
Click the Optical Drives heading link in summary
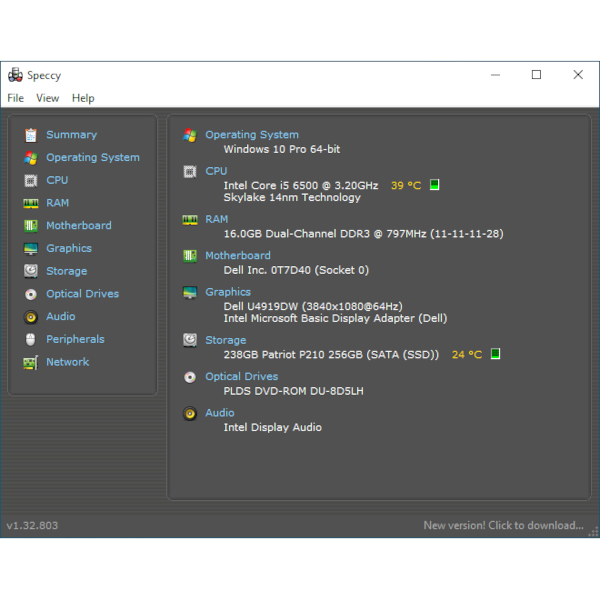pyautogui.click(x=241, y=377)
